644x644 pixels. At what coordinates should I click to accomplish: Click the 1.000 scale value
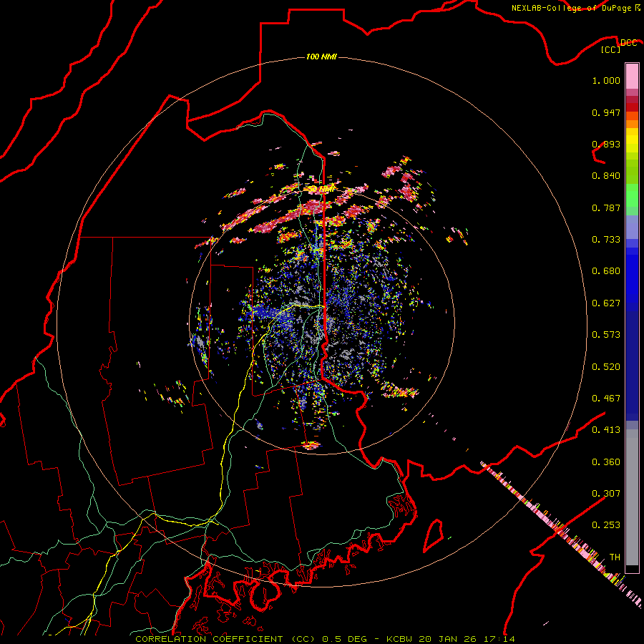606,80
